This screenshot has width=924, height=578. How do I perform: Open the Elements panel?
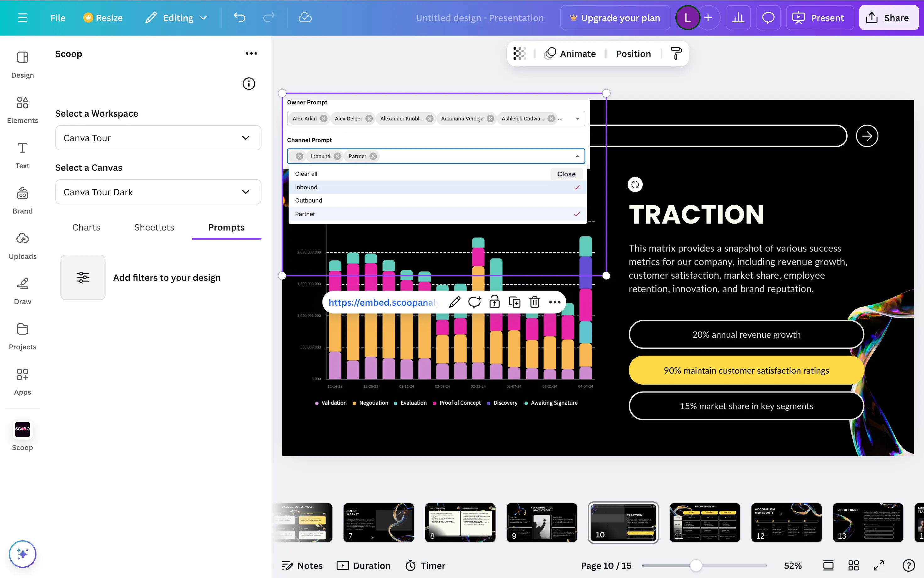point(22,109)
